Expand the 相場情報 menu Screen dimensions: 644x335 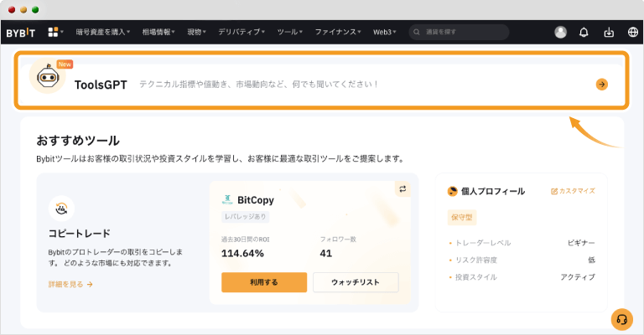[x=158, y=32]
